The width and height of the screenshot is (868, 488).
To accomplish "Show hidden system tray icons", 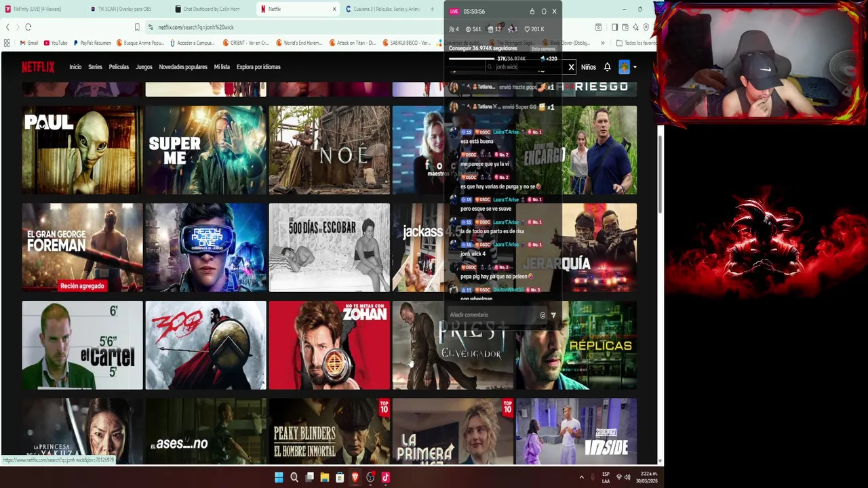I will 581,477.
